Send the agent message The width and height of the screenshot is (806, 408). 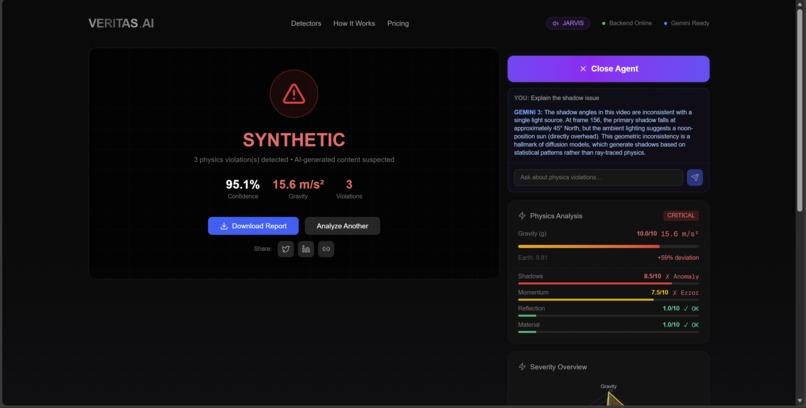(x=695, y=177)
